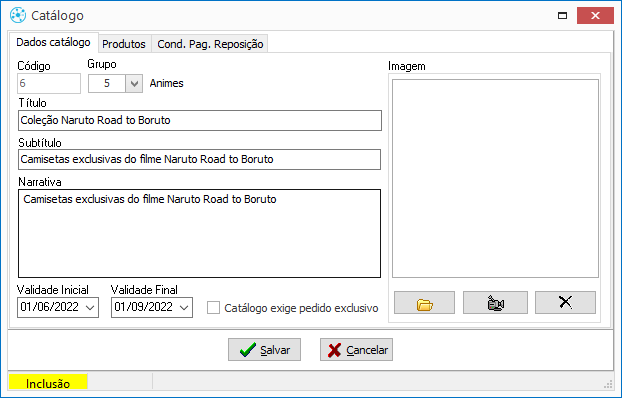Select the Dados catálogo tab
This screenshot has height=398, width=622.
click(54, 42)
